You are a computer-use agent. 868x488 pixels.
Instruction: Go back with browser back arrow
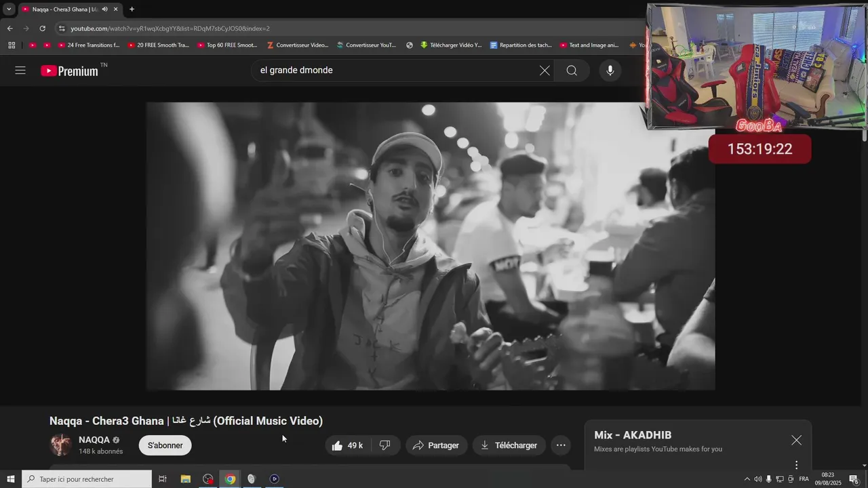click(x=9, y=28)
